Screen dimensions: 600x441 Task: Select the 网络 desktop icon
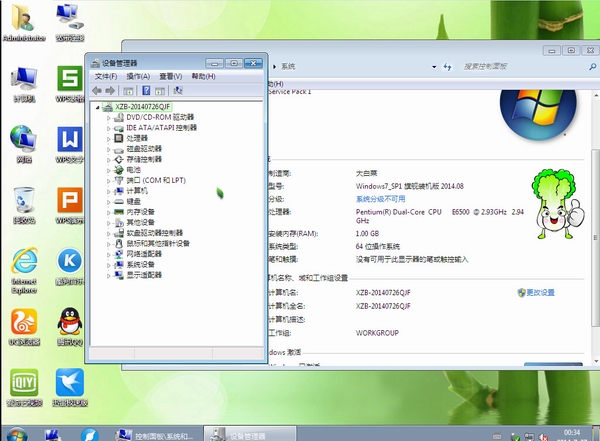(24, 144)
